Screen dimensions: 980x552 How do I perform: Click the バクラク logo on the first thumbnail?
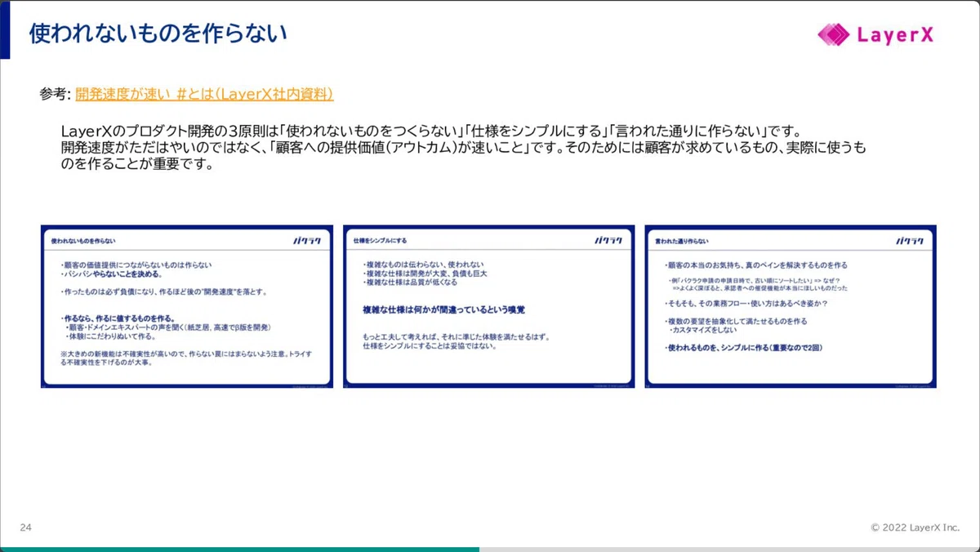point(309,241)
